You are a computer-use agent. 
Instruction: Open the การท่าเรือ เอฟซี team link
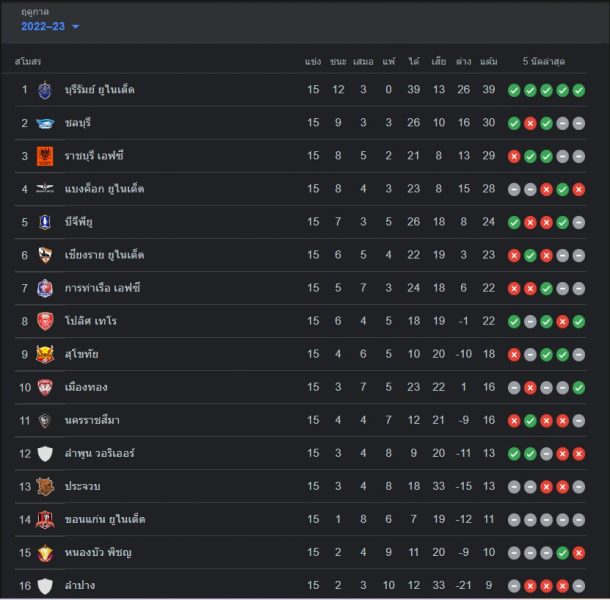(x=102, y=288)
